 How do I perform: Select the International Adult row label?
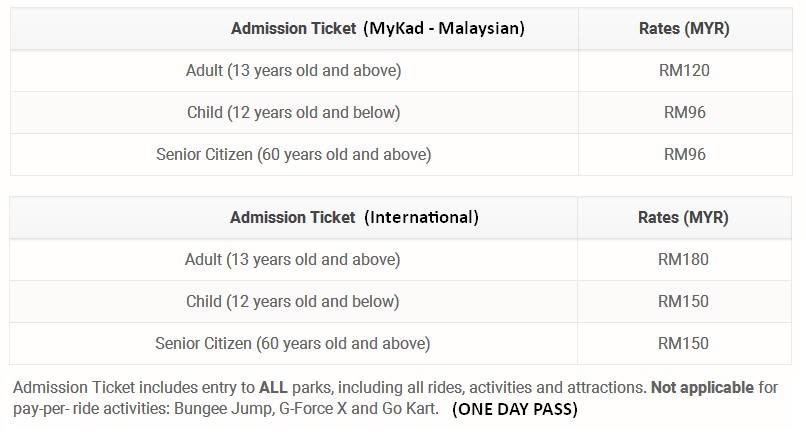[x=292, y=260]
